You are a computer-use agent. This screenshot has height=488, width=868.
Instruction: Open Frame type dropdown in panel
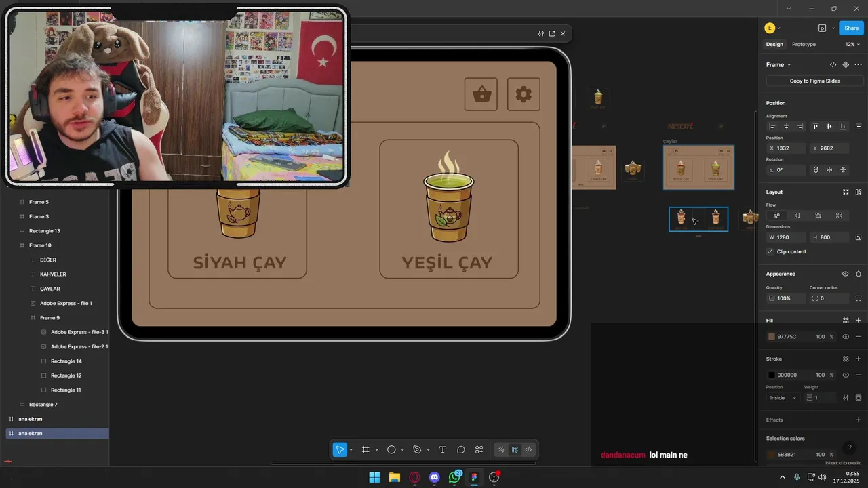[778, 65]
